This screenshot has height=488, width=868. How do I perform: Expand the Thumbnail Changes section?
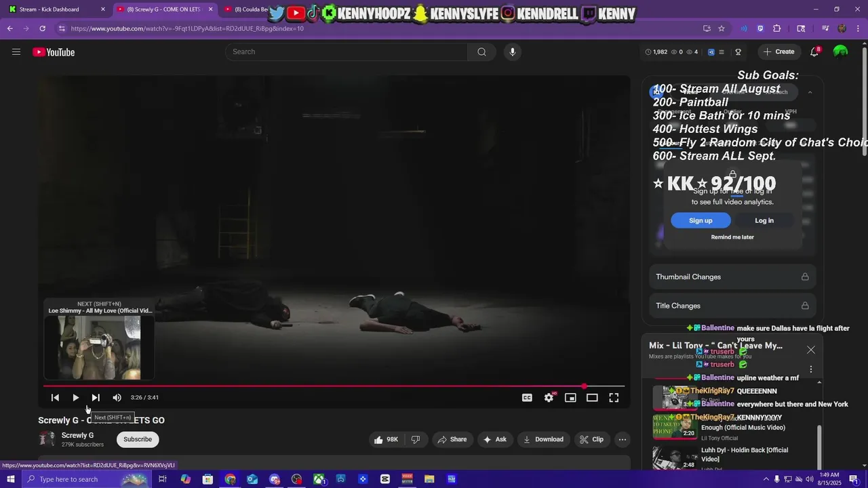732,277
